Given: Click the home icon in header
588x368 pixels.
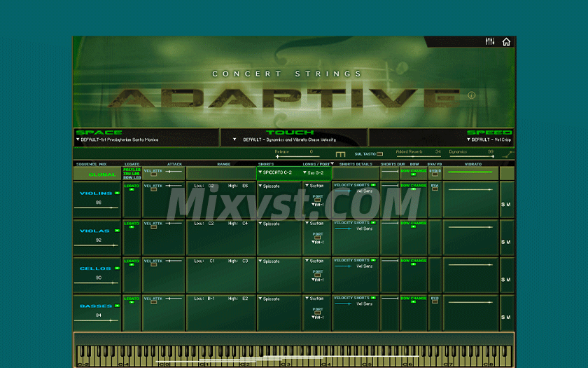Looking at the screenshot, I should coord(506,42).
